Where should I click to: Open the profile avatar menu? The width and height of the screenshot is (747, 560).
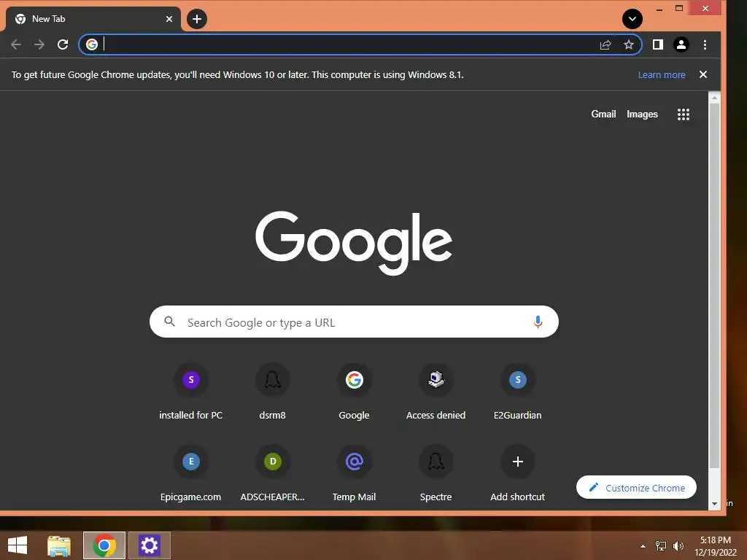(681, 44)
